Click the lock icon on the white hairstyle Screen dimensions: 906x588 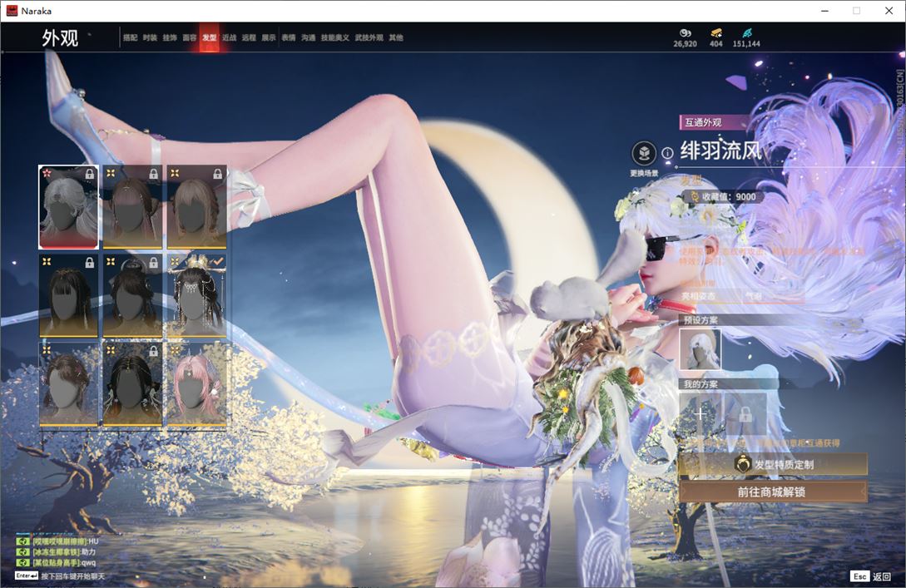tap(90, 174)
